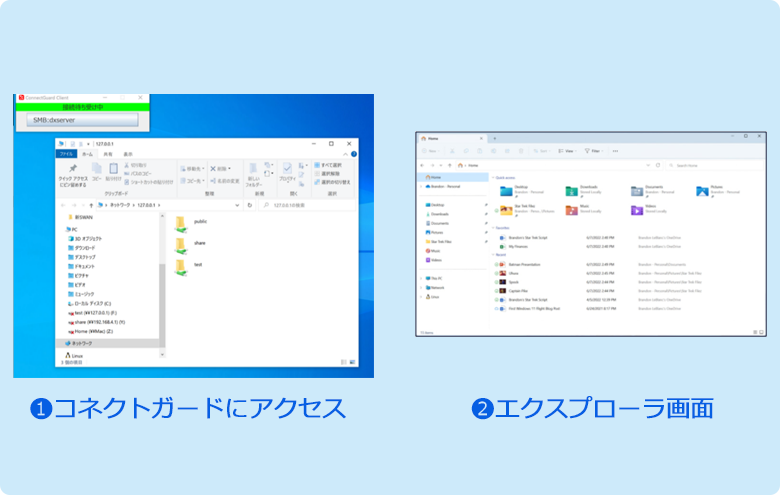Click the SMB:dxserver button in ConnectGuard Client
The width and height of the screenshot is (780, 495).
coord(82,120)
